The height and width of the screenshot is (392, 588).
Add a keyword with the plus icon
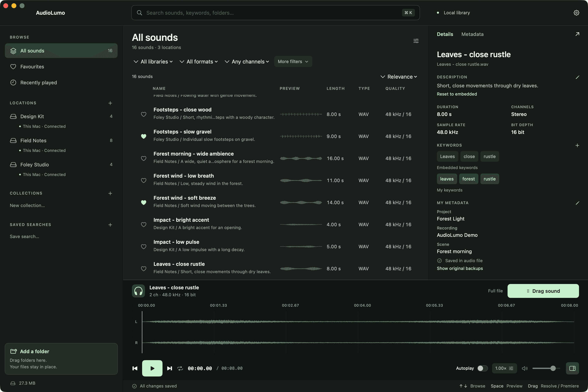tap(577, 145)
